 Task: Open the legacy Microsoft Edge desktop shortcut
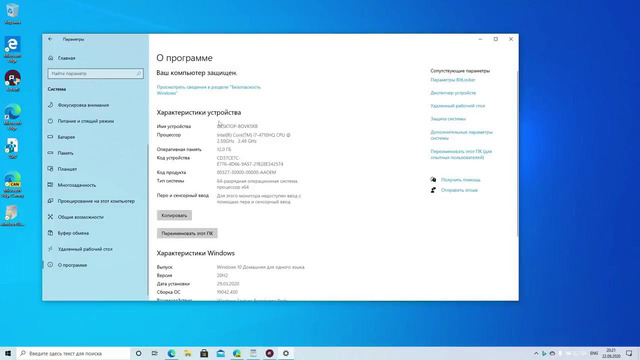[x=13, y=49]
